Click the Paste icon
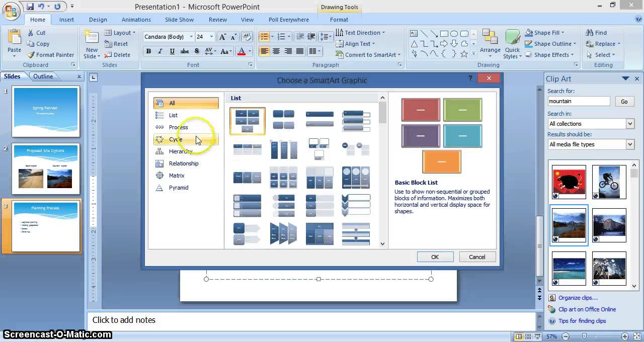The image size is (644, 342). coord(14,38)
